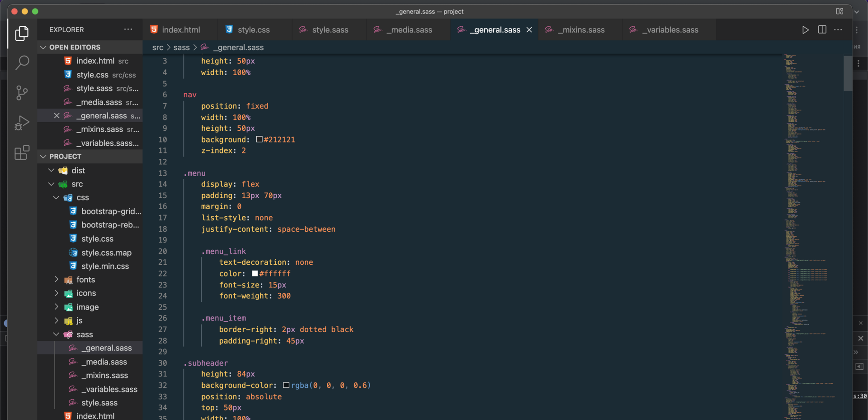868x420 pixels.
Task: Click CSS icon of style.css in Open Editors
Action: [68, 74]
